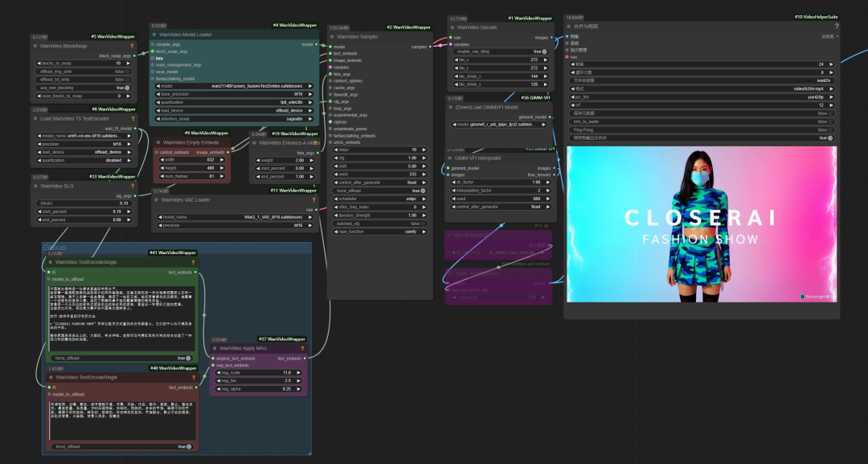
Task: Click question mark on video combine node
Action: [836, 26]
